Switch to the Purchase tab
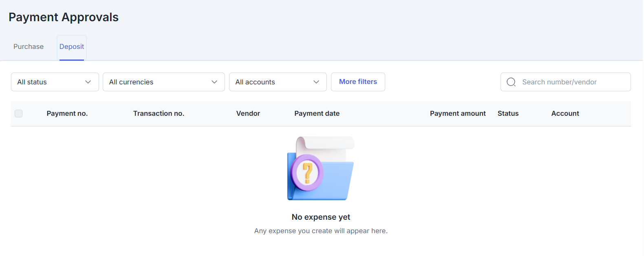Image resolution: width=644 pixels, height=256 pixels. (29, 46)
